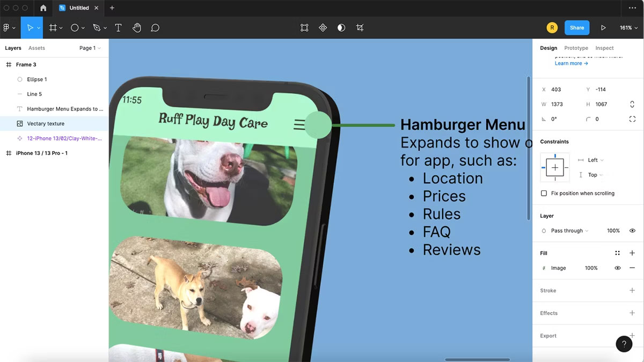The image size is (644, 362).
Task: Click the constraints box widget
Action: tap(555, 167)
